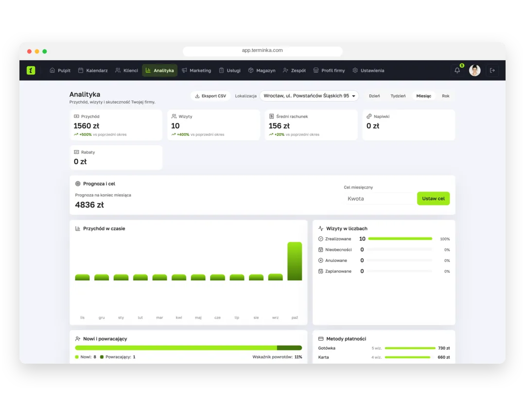Click the 156 zł average bill value
Image resolution: width=525 pixels, height=420 pixels.
pos(279,126)
